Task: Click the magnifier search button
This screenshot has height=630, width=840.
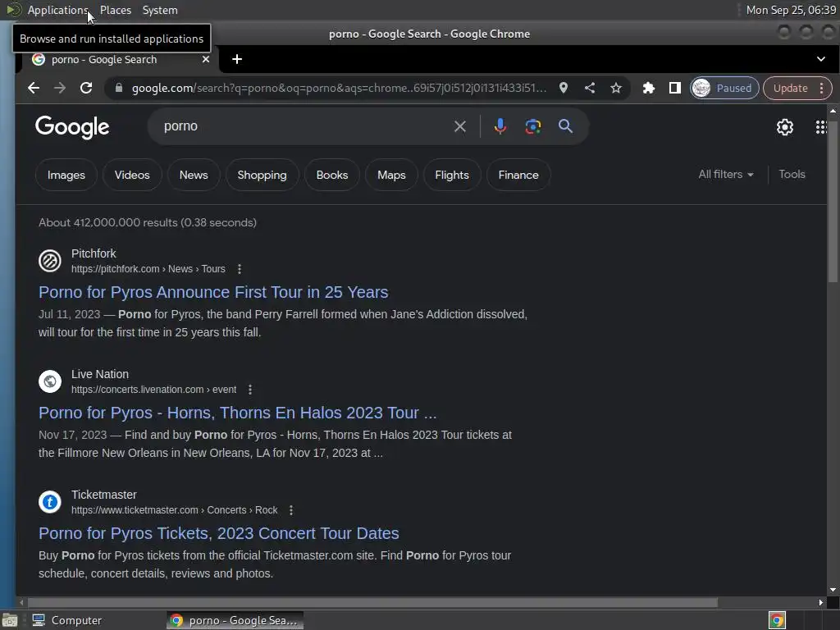Action: point(565,126)
